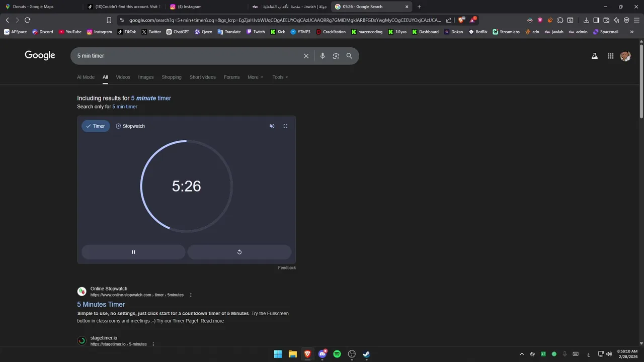Open the Google apps grid
This screenshot has width=644, height=362.
(610, 56)
